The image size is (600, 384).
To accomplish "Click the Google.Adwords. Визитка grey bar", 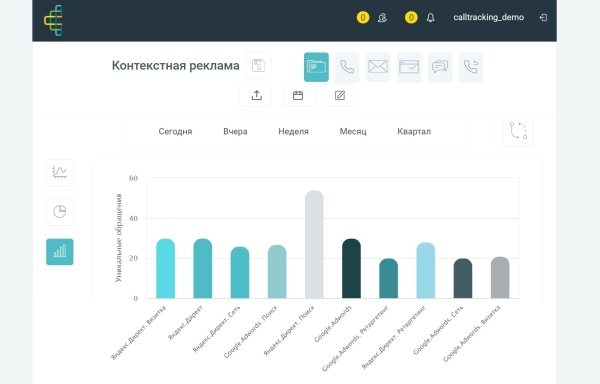I will point(500,278).
